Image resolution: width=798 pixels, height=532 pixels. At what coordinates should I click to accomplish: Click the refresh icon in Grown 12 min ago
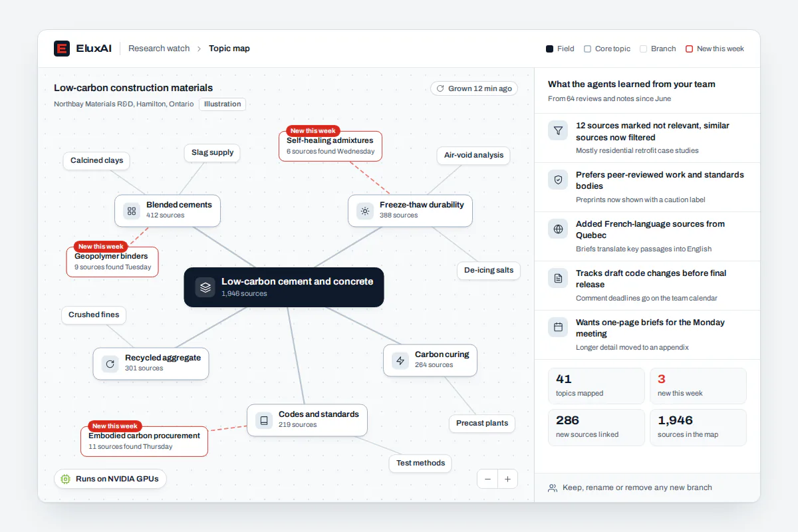[441, 88]
